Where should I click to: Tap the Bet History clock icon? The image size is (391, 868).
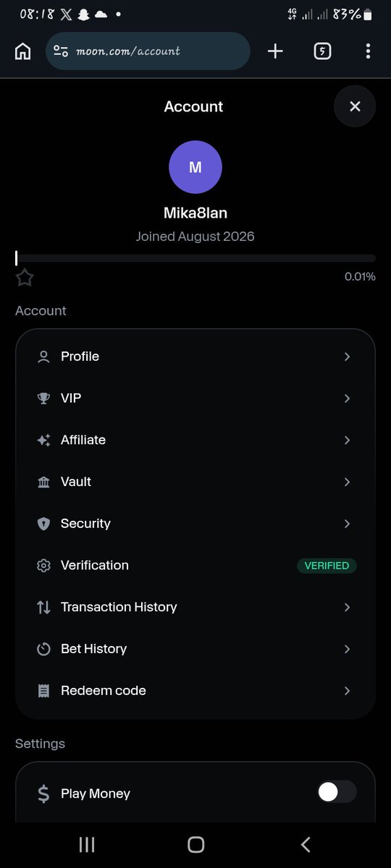coord(43,649)
